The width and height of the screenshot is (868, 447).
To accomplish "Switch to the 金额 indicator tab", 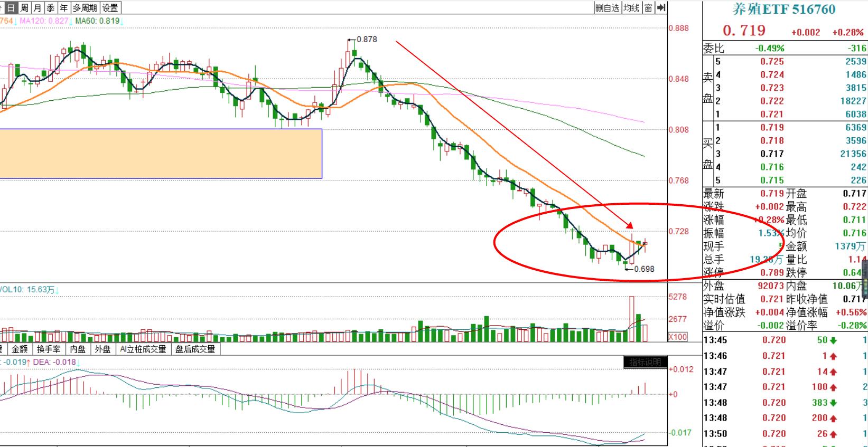I will pyautogui.click(x=20, y=349).
